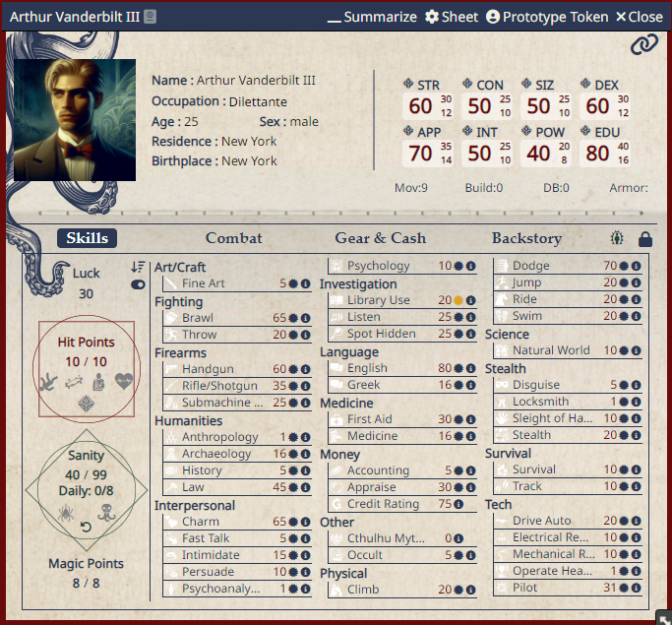Toggle the major wound status icon
This screenshot has height=625, width=672.
tap(99, 382)
